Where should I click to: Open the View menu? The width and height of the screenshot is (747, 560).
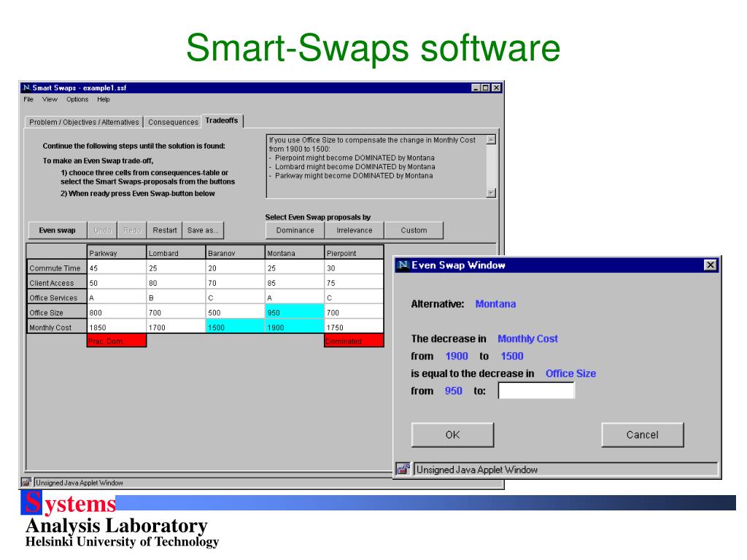pos(50,99)
